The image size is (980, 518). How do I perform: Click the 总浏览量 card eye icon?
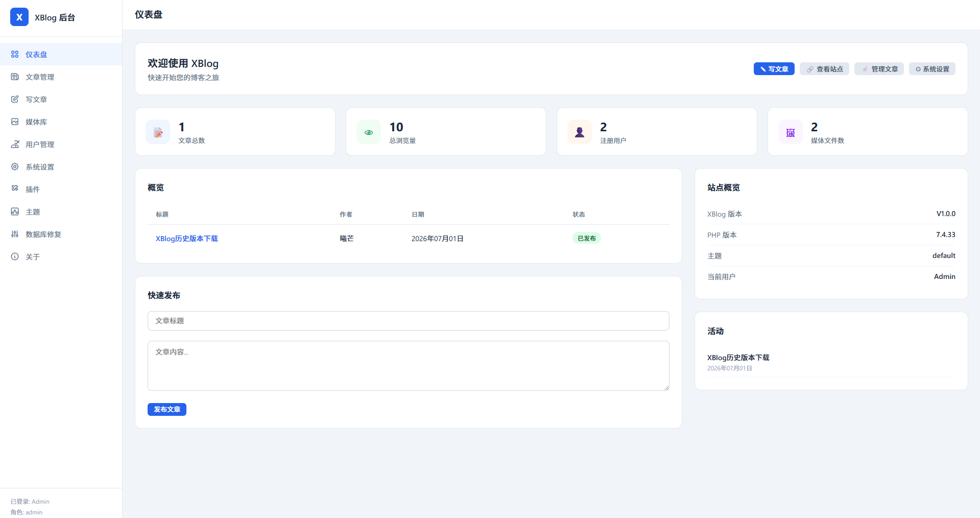tap(369, 132)
